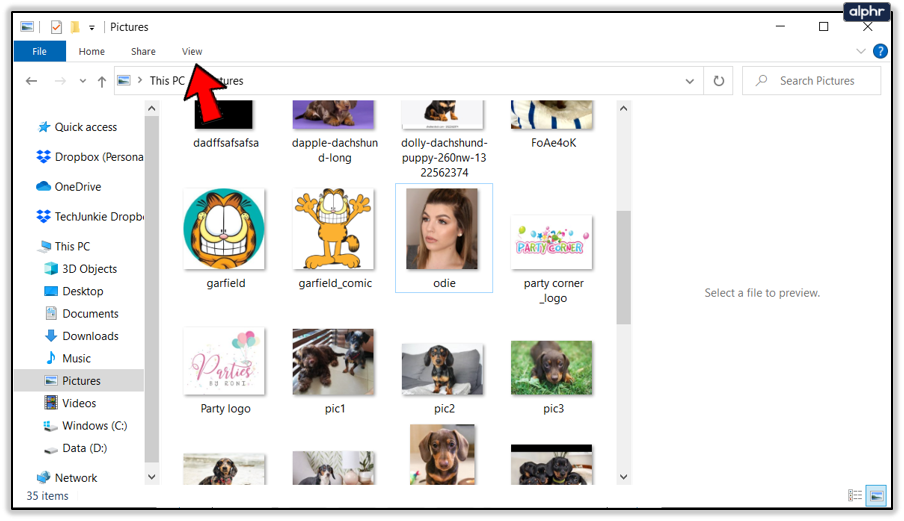Open address bar history dropdown
The height and width of the screenshot is (521, 904).
pyautogui.click(x=690, y=81)
